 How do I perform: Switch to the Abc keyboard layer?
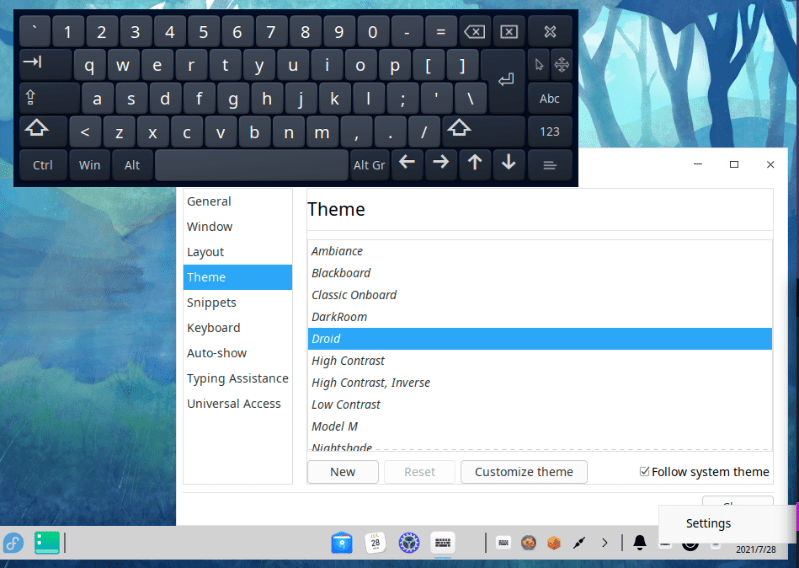[550, 98]
